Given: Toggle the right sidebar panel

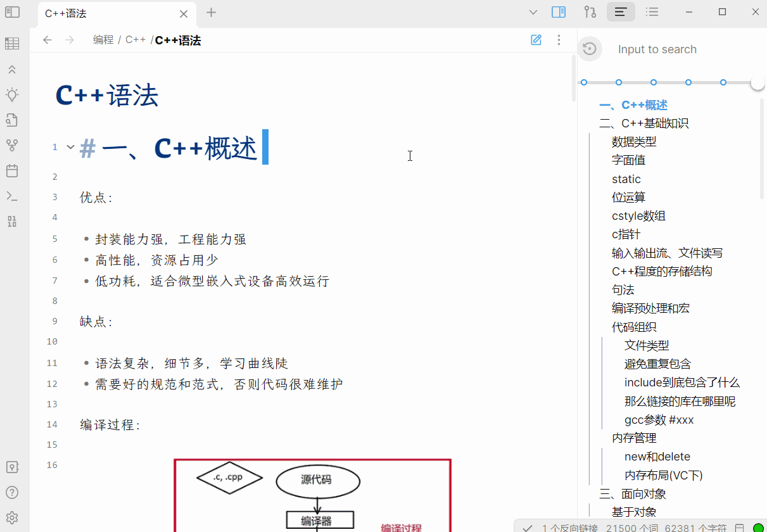Looking at the screenshot, I should coord(558,12).
